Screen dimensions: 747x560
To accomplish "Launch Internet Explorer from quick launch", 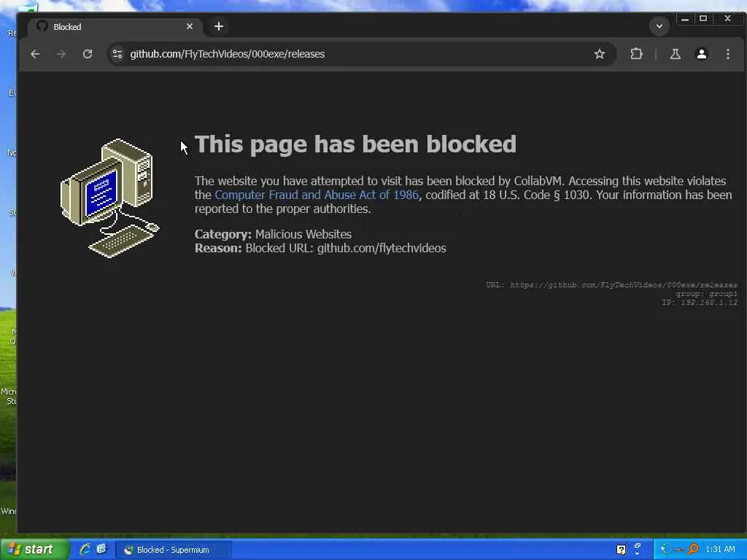I will click(85, 550).
